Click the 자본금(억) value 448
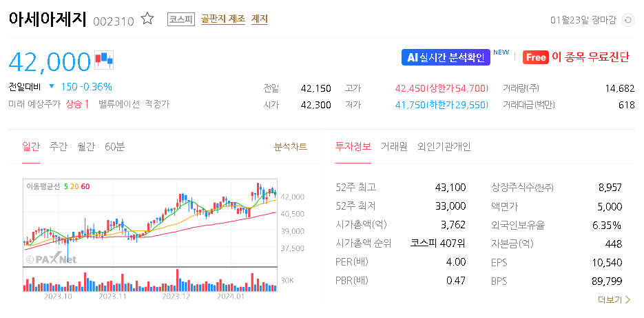The width and height of the screenshot is (644, 318). click(614, 244)
